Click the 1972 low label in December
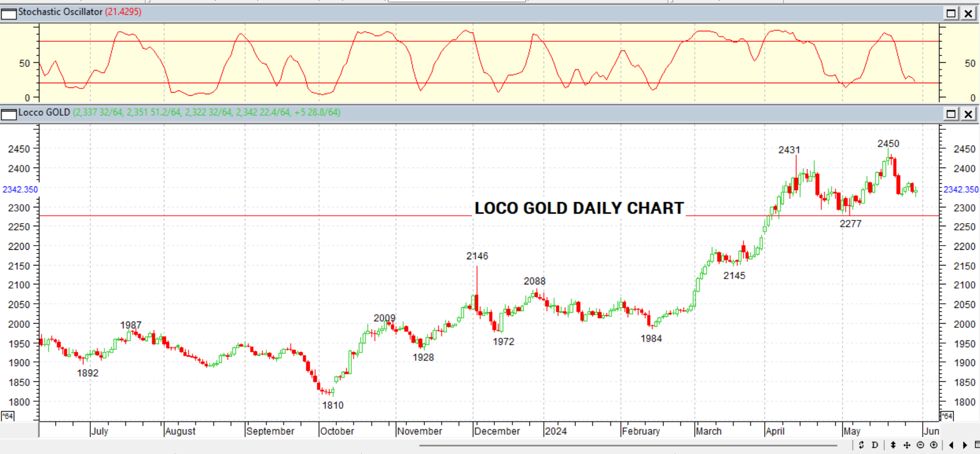This screenshot has width=980, height=454. pos(503,342)
